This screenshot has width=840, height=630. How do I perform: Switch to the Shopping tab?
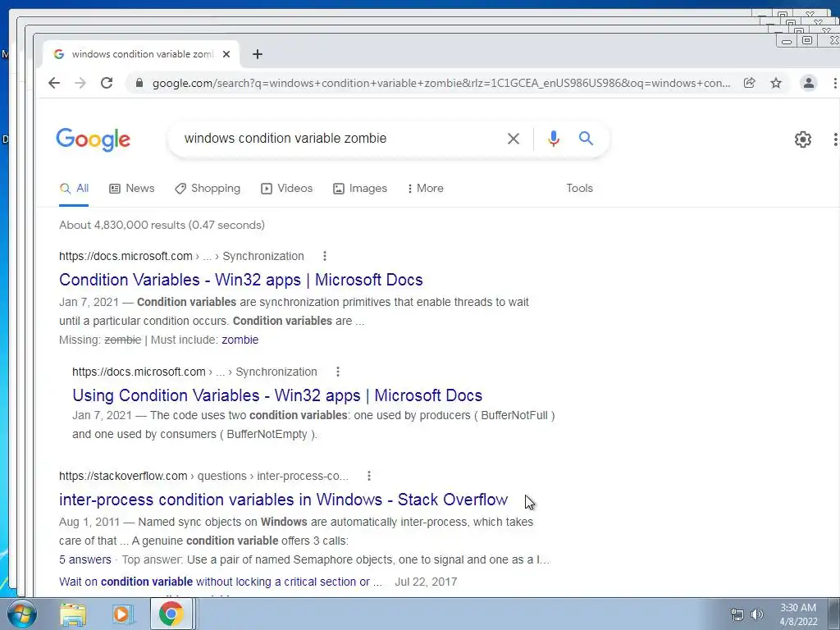pos(208,188)
